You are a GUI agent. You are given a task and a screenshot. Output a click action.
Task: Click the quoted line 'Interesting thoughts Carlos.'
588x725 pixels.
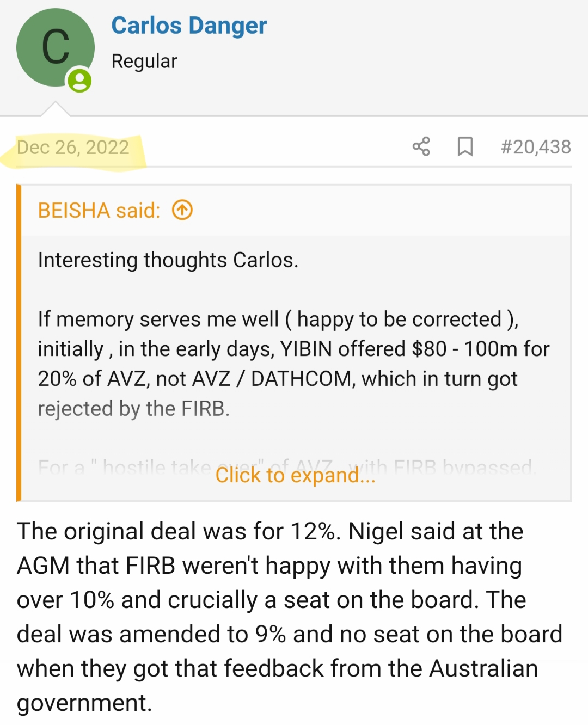(x=168, y=260)
